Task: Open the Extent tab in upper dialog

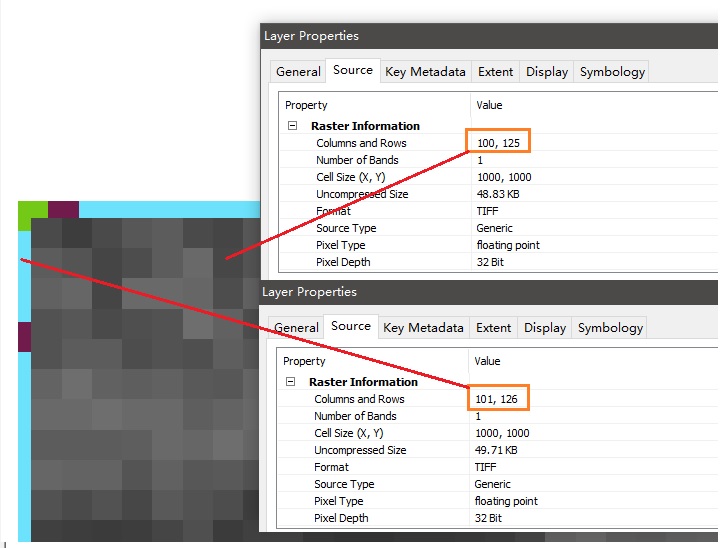Action: (495, 72)
